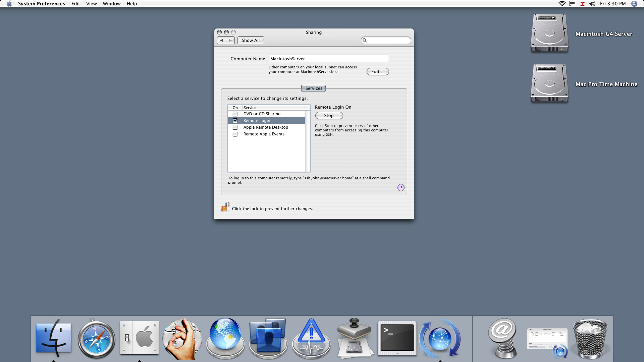This screenshot has width=644, height=362.
Task: Stop the Remote Login service
Action: [329, 116]
